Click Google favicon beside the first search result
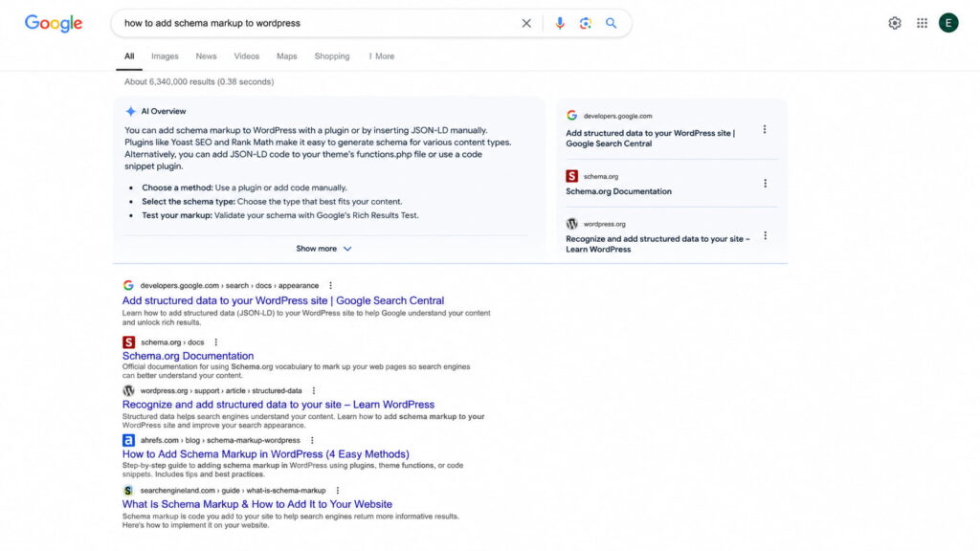Viewport: 980px width, 551px height. (128, 285)
